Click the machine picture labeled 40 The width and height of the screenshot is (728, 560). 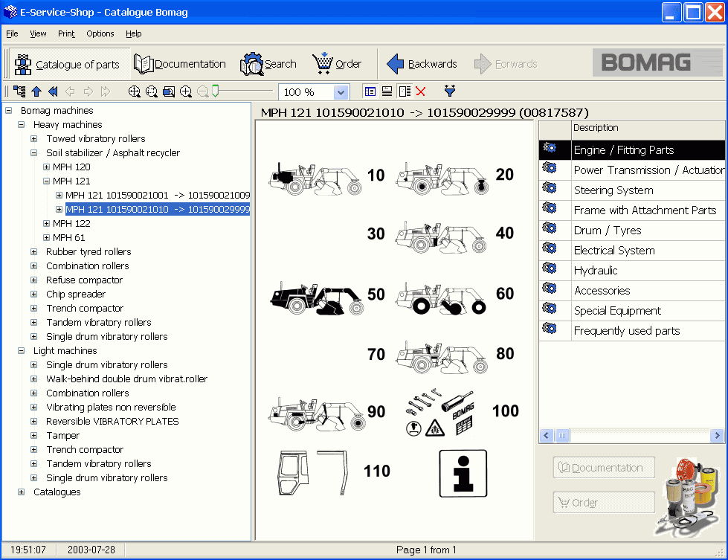click(441, 236)
